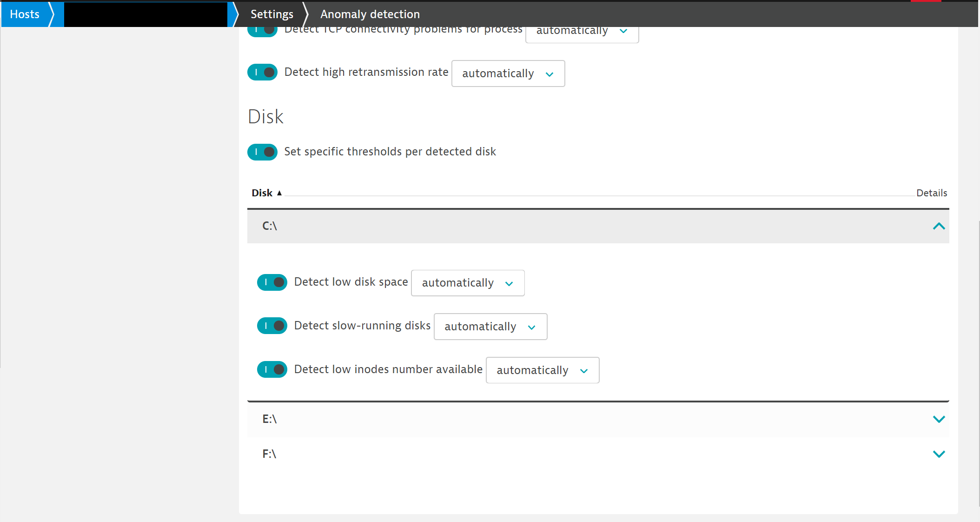
Task: Open slow-running disks automatically dropdown
Action: 490,327
